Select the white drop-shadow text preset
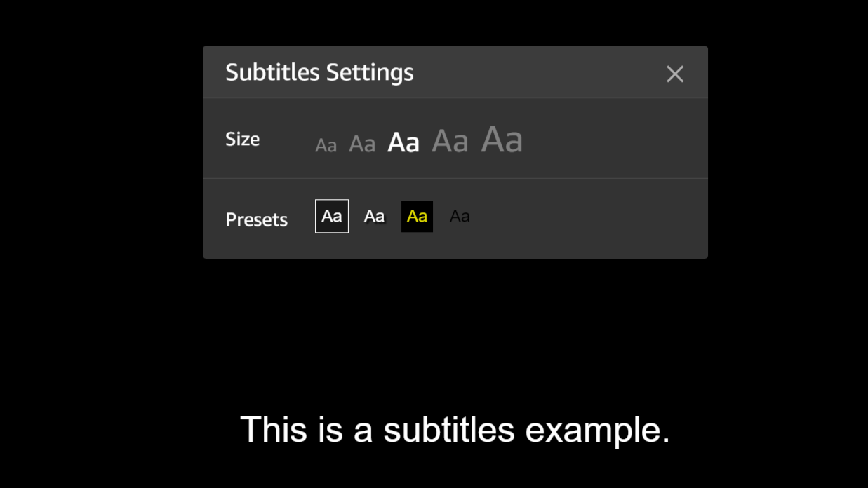 tap(375, 216)
